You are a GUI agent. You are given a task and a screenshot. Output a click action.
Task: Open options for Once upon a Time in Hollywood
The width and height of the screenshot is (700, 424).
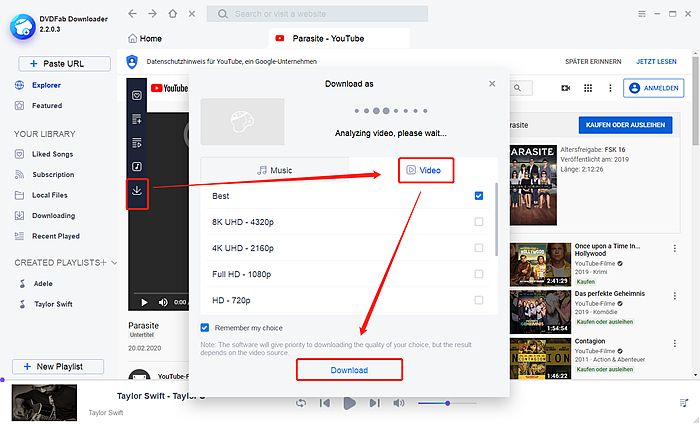(675, 249)
